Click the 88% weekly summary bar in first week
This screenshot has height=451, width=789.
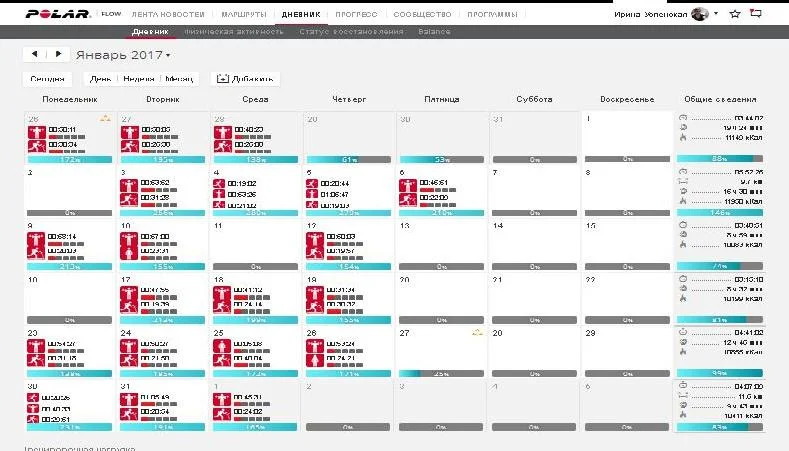point(720,159)
